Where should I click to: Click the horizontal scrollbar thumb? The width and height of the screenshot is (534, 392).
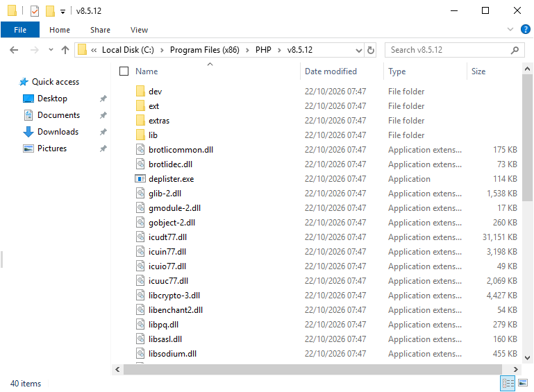(312, 369)
